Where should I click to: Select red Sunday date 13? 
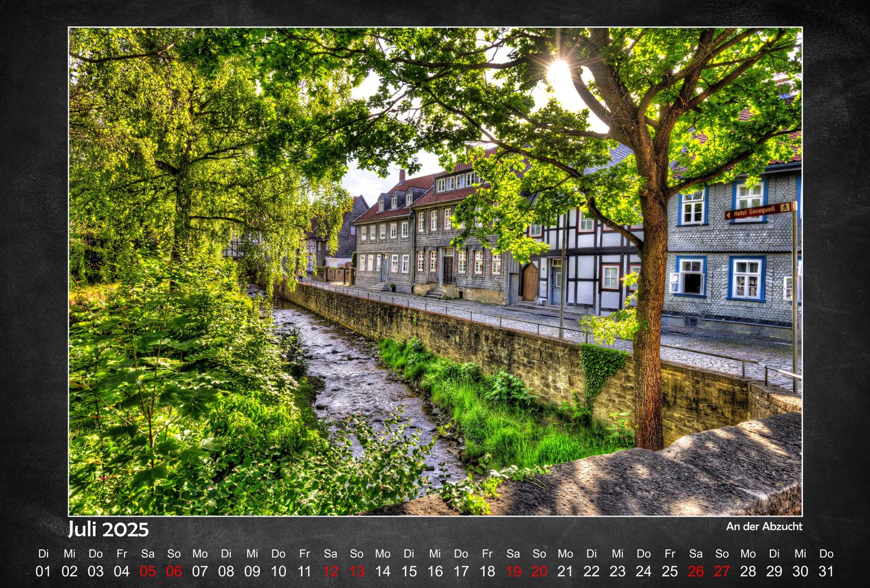click(x=357, y=571)
